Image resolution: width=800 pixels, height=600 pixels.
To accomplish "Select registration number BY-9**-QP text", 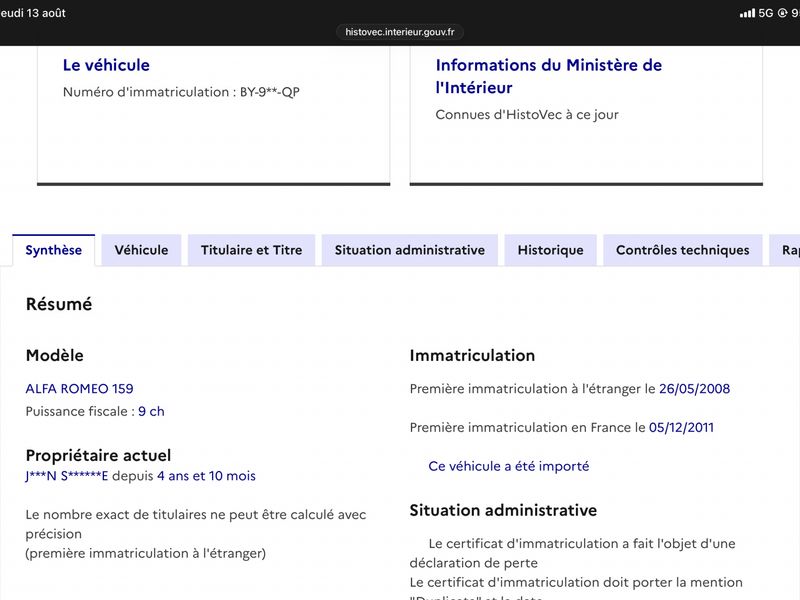I will point(270,92).
